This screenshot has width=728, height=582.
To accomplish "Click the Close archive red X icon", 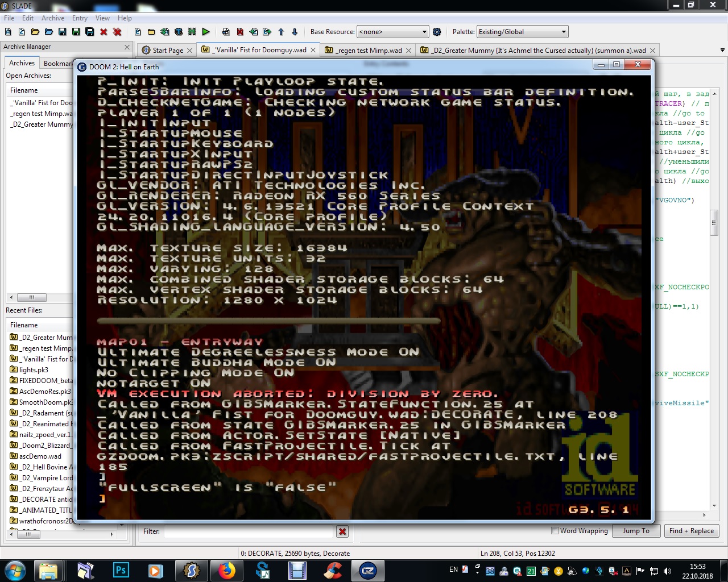I will click(104, 32).
